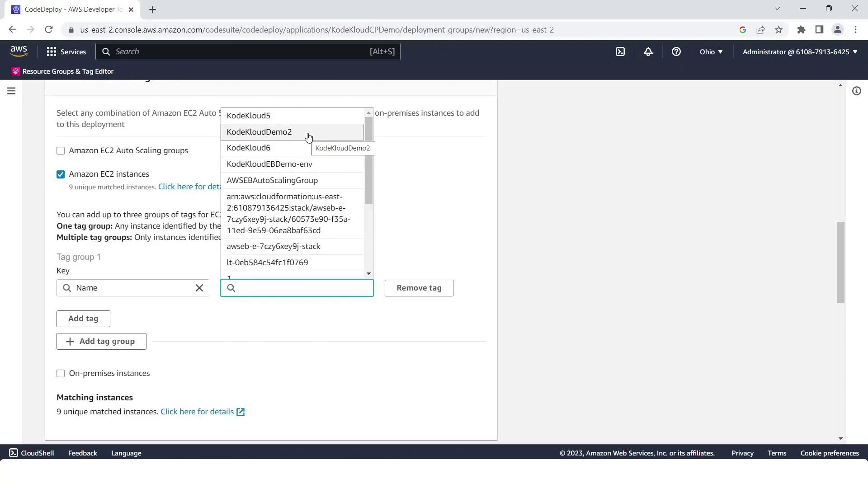Open the notifications bell
Image resolution: width=868 pixels, height=488 pixels.
[648, 52]
